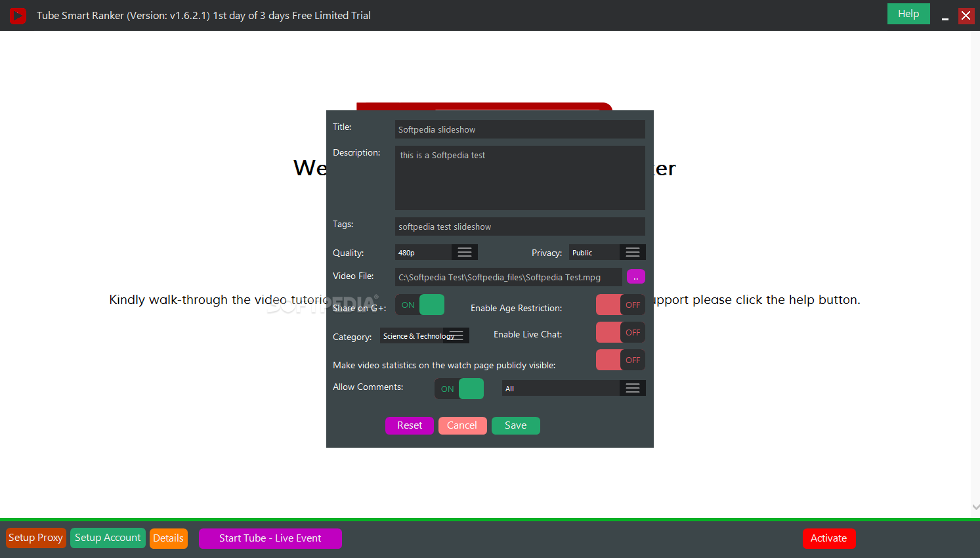This screenshot has height=558, width=980.
Task: Cancel the video settings dialog
Action: coord(462,425)
